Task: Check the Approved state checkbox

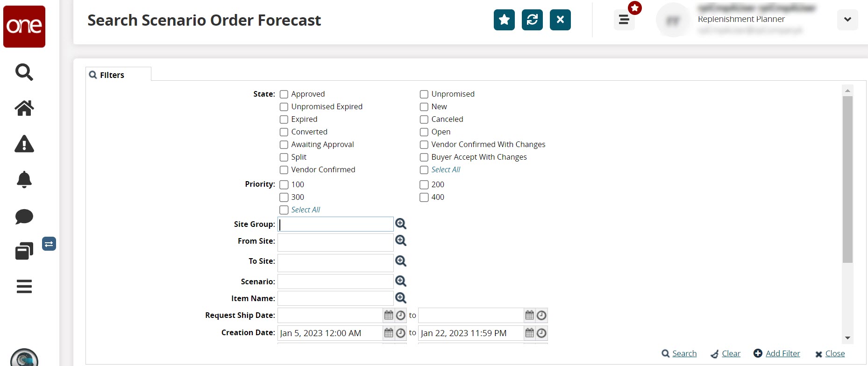Action: click(x=284, y=94)
